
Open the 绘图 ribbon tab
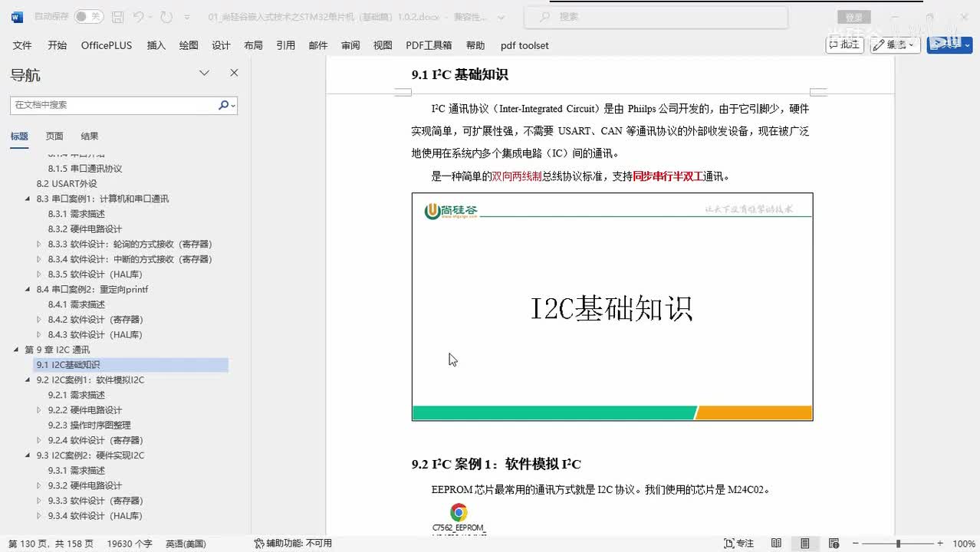click(x=189, y=45)
